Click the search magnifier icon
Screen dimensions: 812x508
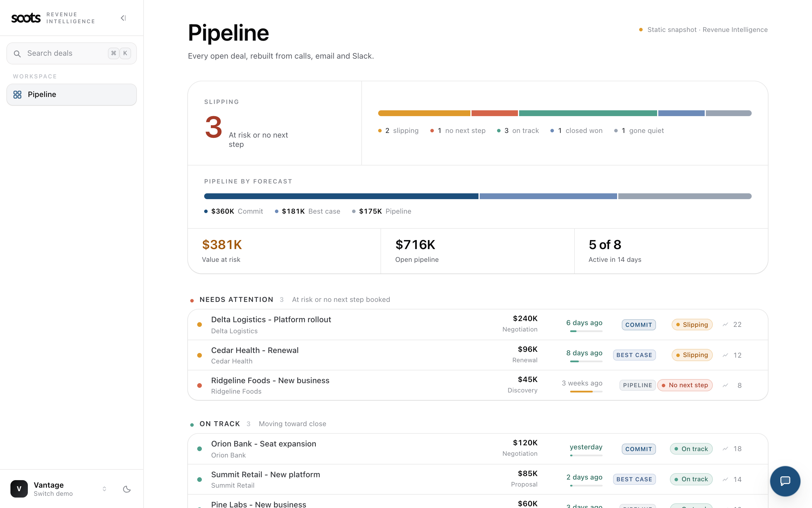[x=17, y=53]
